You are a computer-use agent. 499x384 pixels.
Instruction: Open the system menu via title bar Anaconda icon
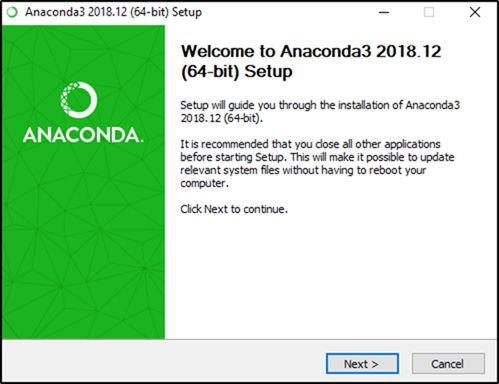(x=12, y=13)
